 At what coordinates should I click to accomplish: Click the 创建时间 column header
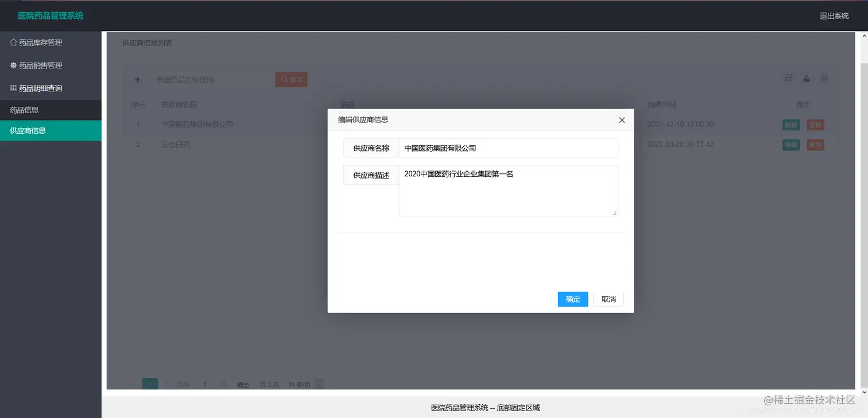coord(661,104)
